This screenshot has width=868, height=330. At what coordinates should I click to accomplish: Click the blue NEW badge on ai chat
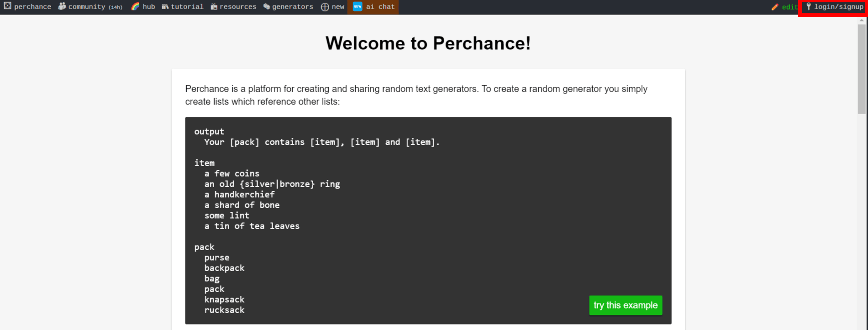click(358, 6)
